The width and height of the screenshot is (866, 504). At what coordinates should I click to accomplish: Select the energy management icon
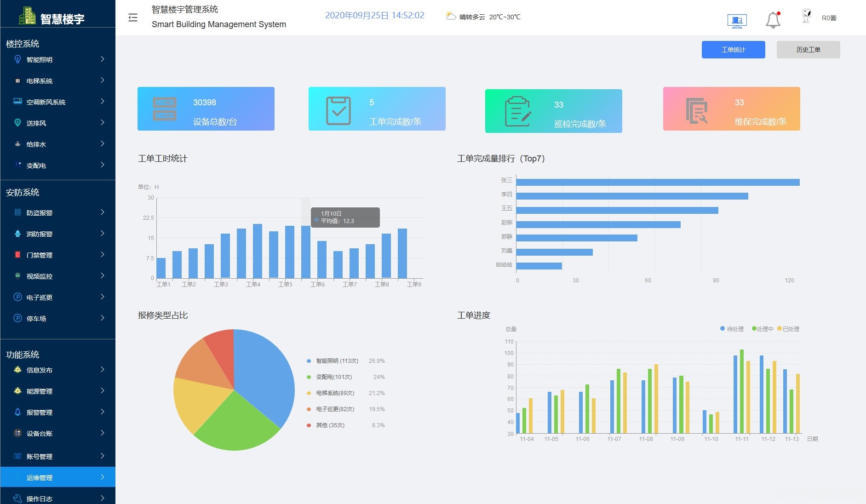(x=17, y=391)
